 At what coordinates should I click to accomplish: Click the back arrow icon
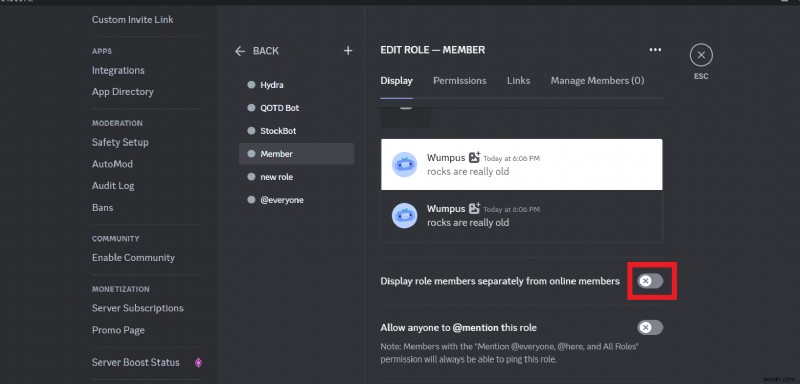(x=240, y=51)
